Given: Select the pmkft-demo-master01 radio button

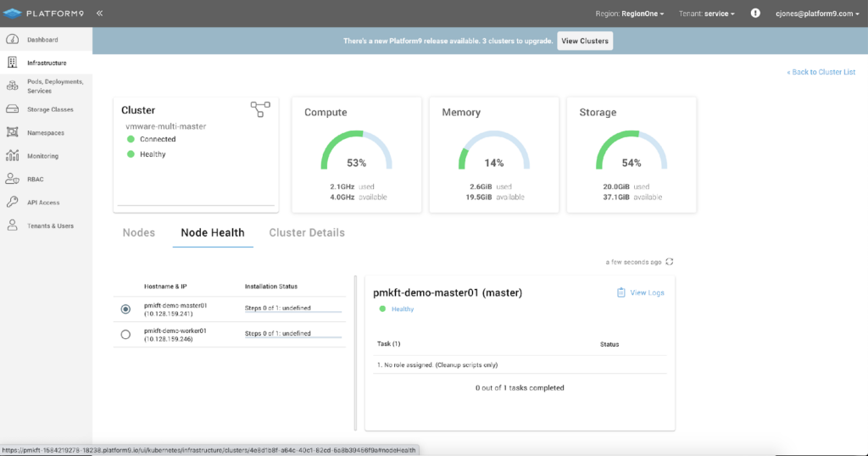Looking at the screenshot, I should (x=125, y=309).
